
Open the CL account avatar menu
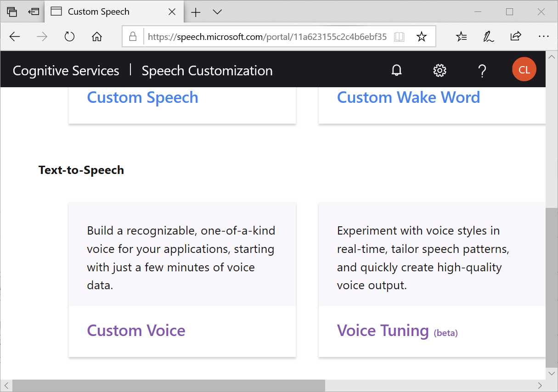click(524, 69)
